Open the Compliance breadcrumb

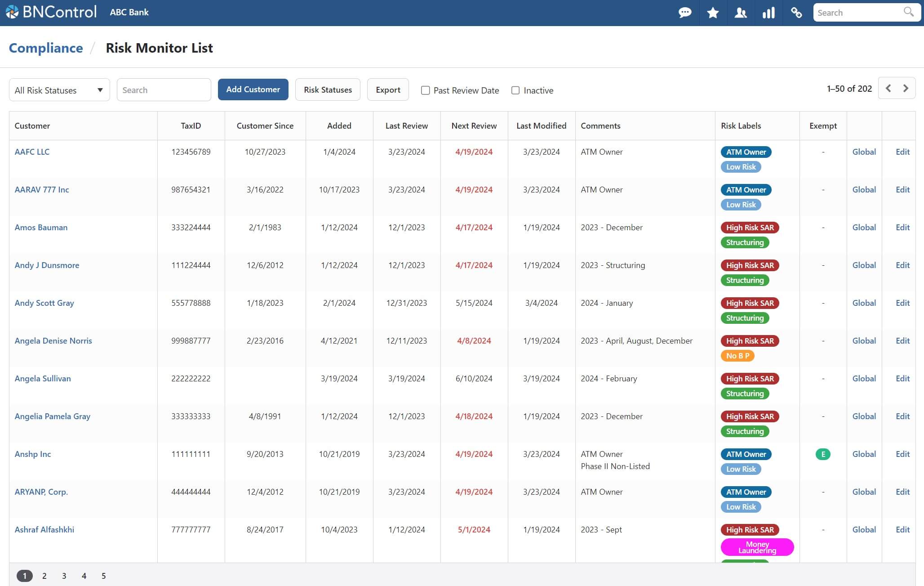click(x=46, y=48)
